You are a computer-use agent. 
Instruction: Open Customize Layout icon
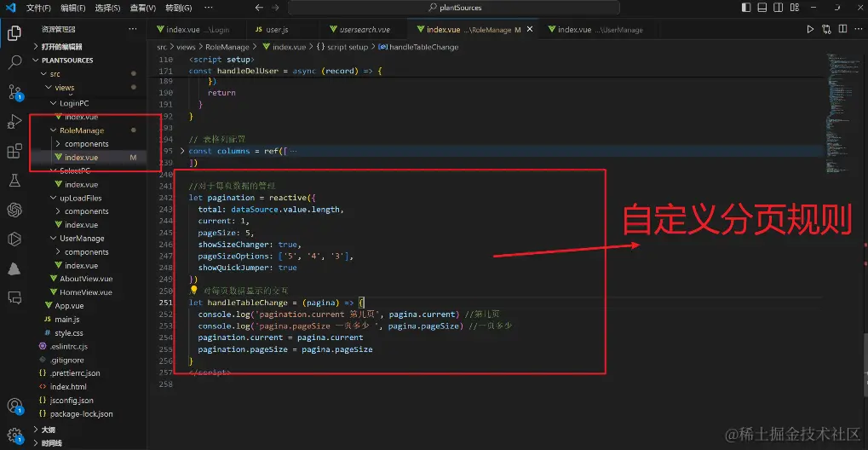point(795,8)
